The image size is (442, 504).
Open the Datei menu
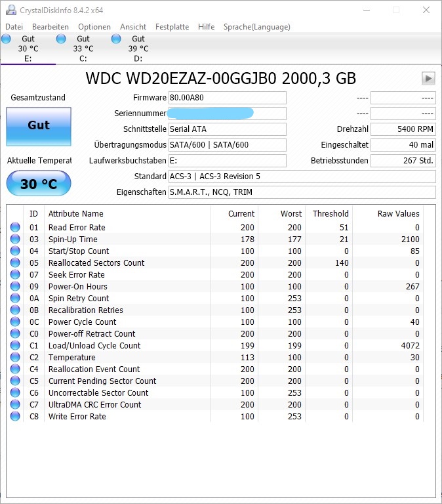click(14, 27)
